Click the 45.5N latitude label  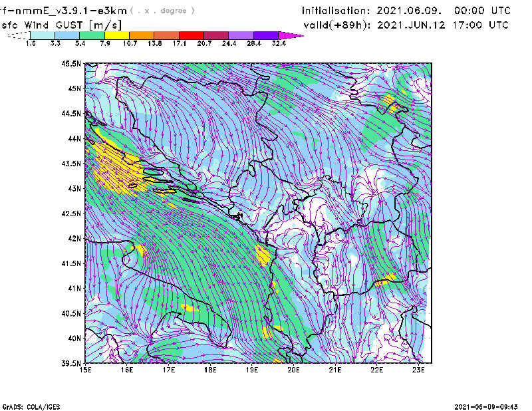coord(71,63)
